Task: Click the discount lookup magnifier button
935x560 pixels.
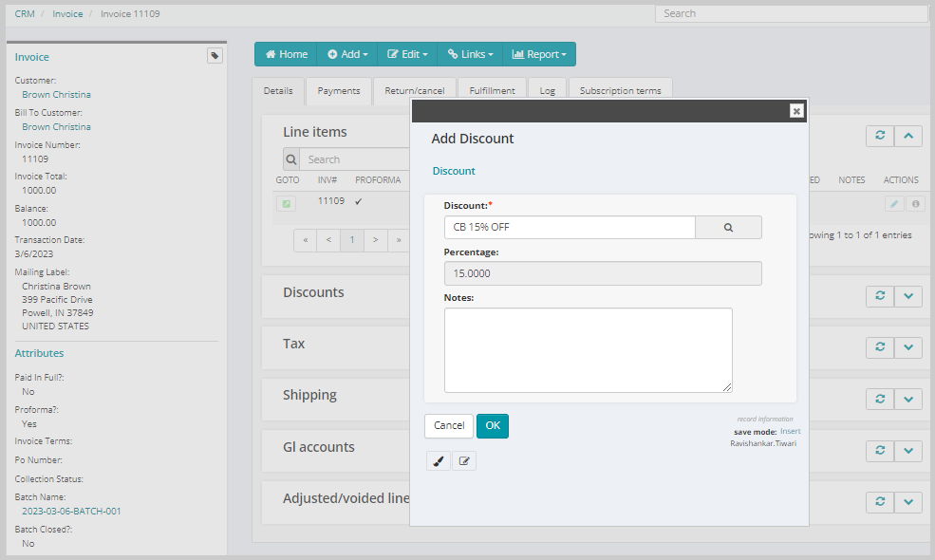Action: [x=728, y=227]
